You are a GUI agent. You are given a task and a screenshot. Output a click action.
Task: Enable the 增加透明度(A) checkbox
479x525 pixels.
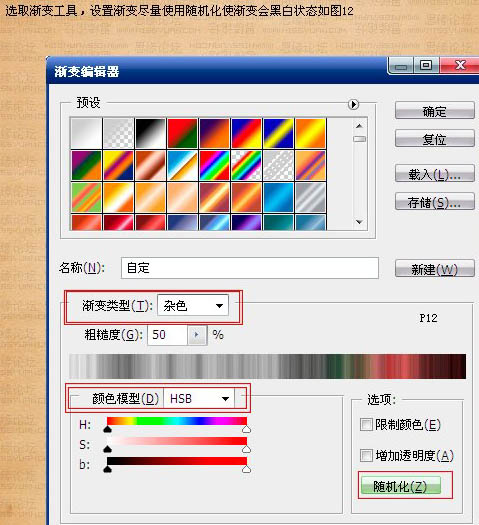366,455
